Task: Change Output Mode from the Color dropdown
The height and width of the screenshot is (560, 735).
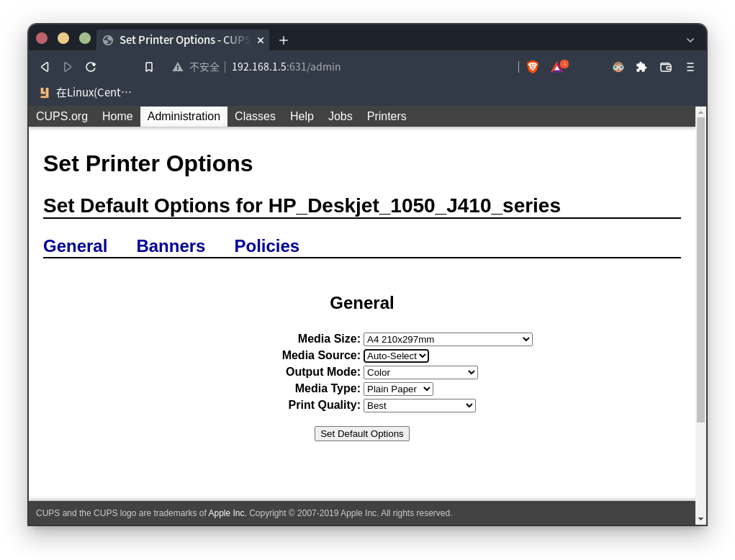Action: click(420, 372)
